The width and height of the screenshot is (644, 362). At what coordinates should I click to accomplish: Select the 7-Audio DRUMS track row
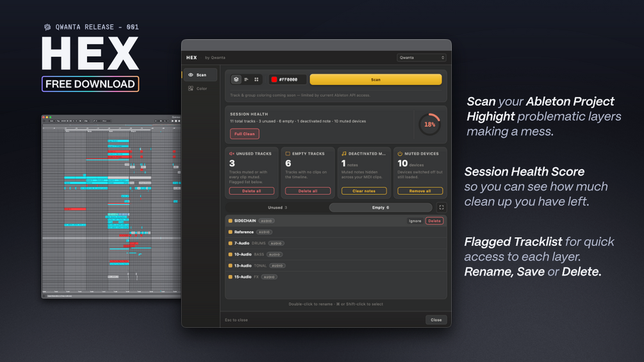[x=336, y=243]
